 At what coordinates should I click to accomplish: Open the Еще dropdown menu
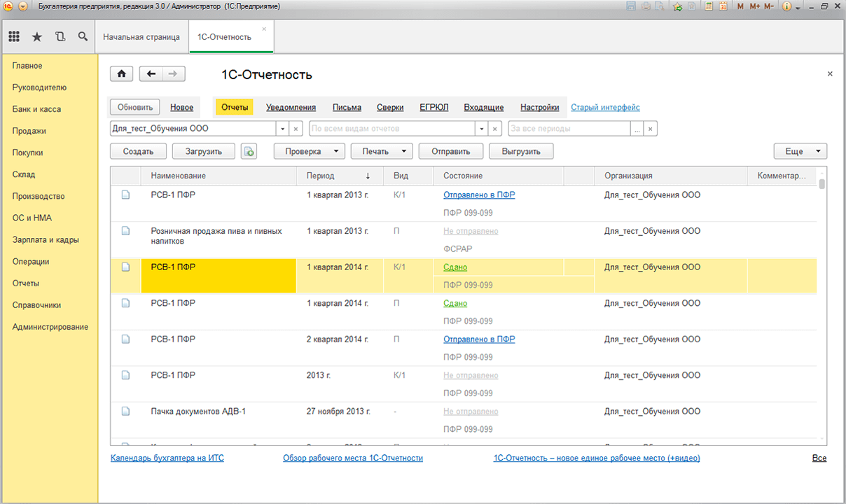click(x=800, y=151)
